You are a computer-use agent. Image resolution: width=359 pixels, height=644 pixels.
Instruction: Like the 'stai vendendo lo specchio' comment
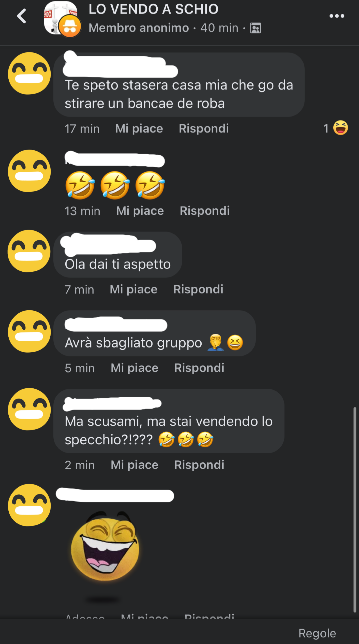tap(134, 465)
